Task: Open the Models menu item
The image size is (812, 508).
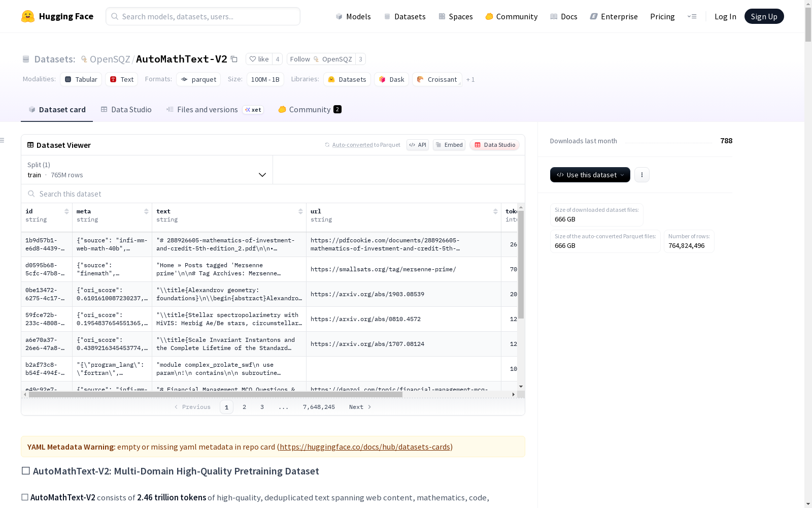Action: coord(353,16)
